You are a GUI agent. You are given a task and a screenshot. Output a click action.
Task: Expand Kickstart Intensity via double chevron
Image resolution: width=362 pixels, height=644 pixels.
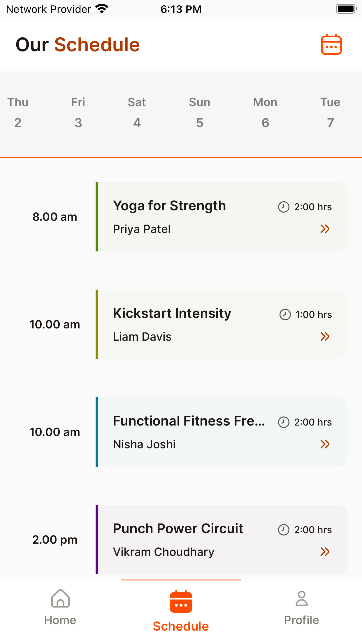coord(325,337)
